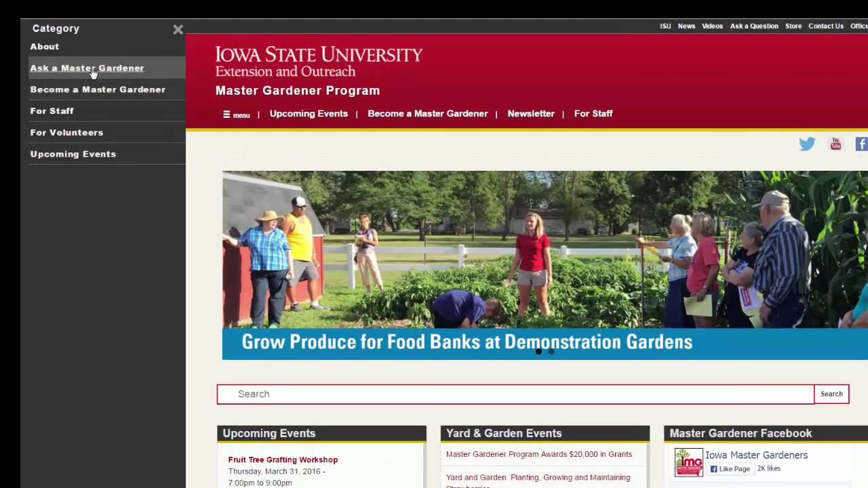Click Master Gardener Facebook heading

point(741,434)
